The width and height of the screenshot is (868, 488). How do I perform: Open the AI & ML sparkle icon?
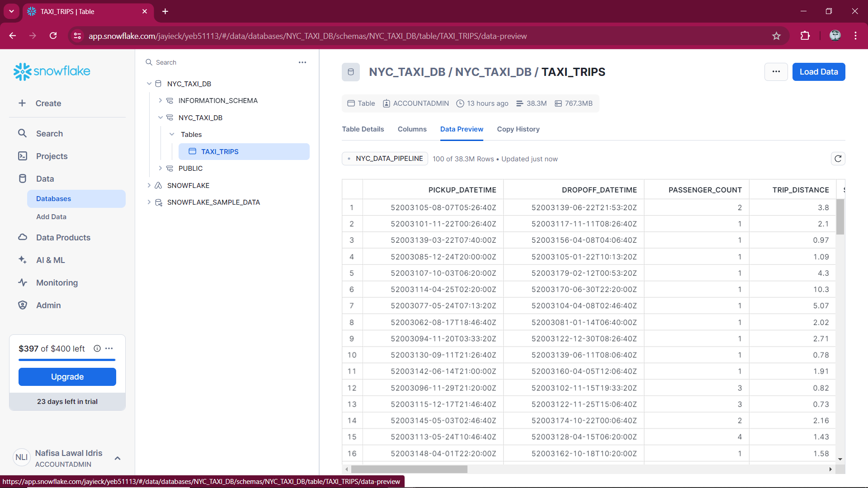coord(22,260)
